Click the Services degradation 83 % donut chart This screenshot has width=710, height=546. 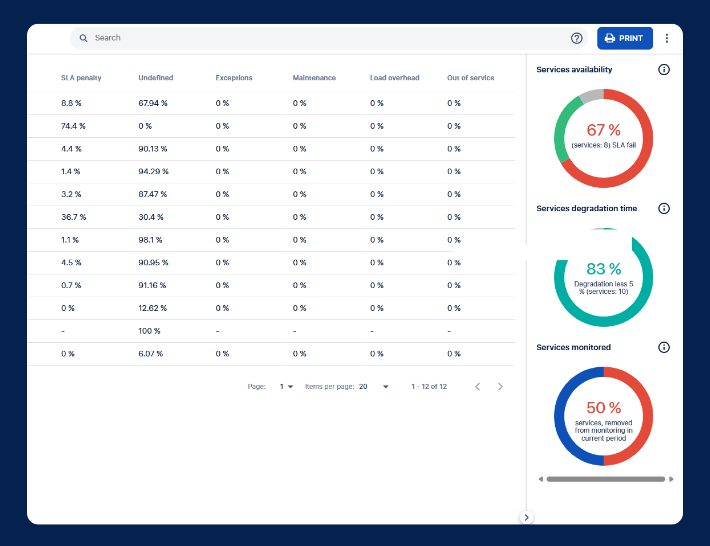(604, 277)
